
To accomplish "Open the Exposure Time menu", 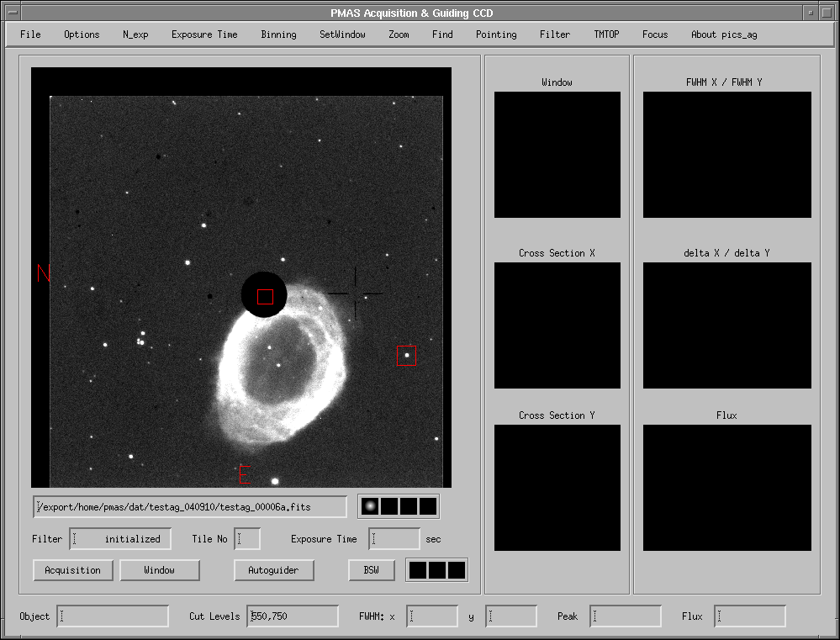I will pos(204,34).
